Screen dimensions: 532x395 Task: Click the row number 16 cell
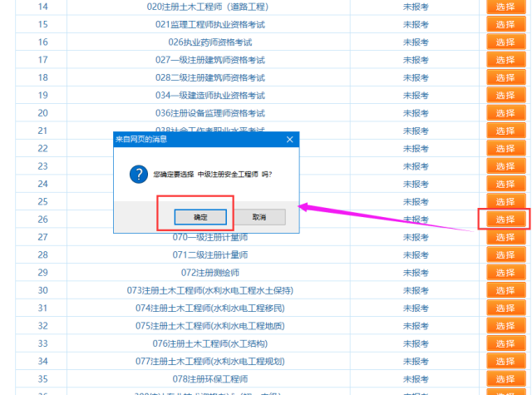click(42, 42)
